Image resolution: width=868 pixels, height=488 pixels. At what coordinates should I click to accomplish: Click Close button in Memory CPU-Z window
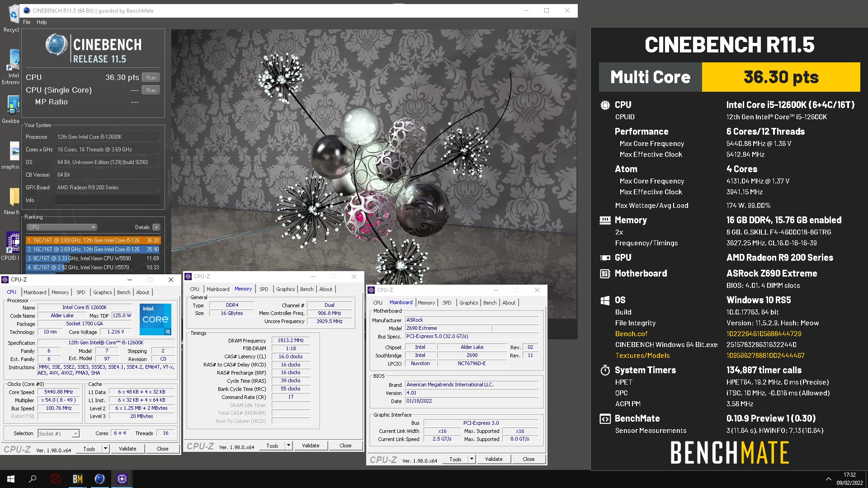coord(345,446)
